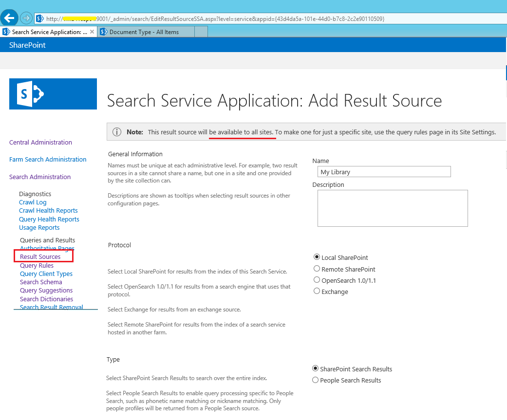
Task: Open Search Result Removal link
Action: [x=52, y=307]
